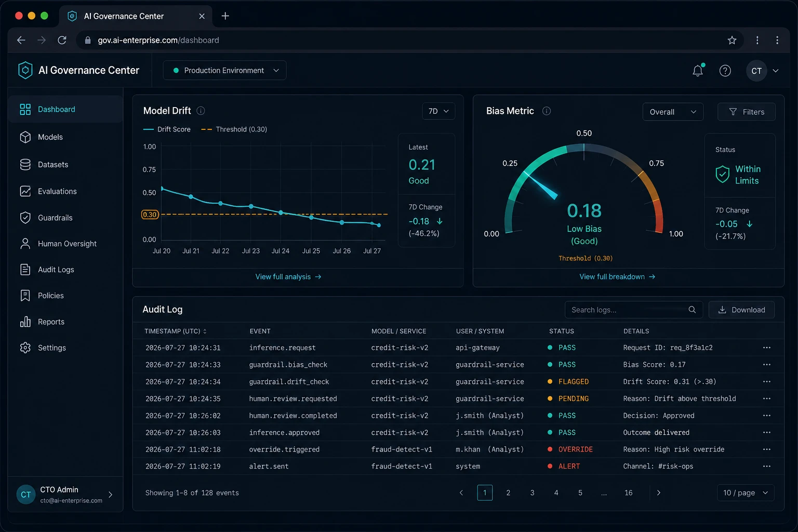This screenshot has width=798, height=532.
Task: Go to previous audit log page
Action: 461,493
